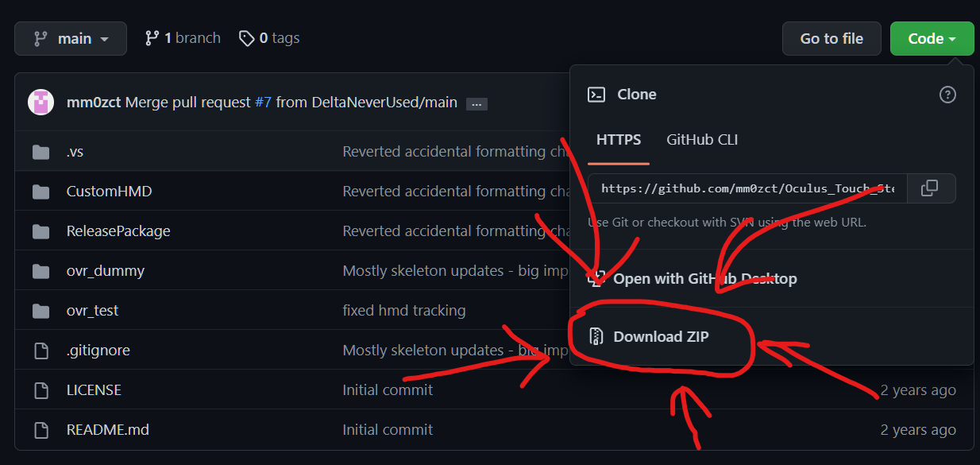The height and width of the screenshot is (465, 980).
Task: Open the .gitignore file
Action: coord(98,350)
